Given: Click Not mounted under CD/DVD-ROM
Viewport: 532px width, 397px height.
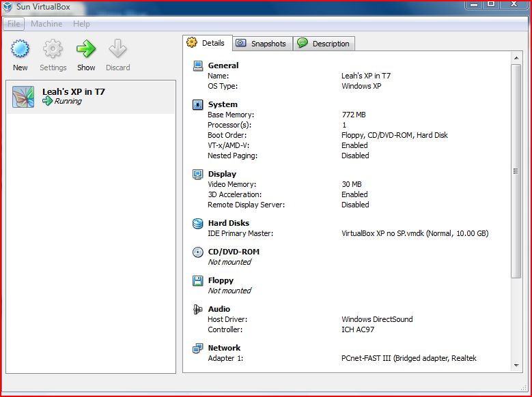Looking at the screenshot, I should pyautogui.click(x=229, y=262).
